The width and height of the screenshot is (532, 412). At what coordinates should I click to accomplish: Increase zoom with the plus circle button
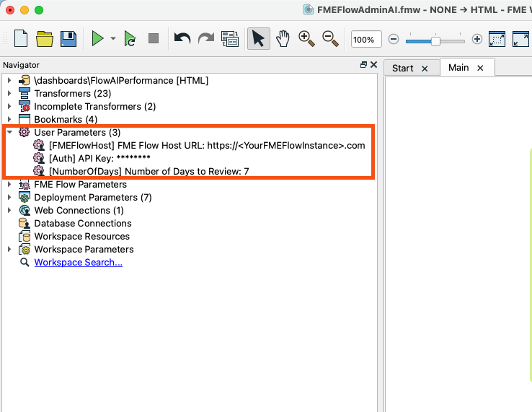point(477,39)
